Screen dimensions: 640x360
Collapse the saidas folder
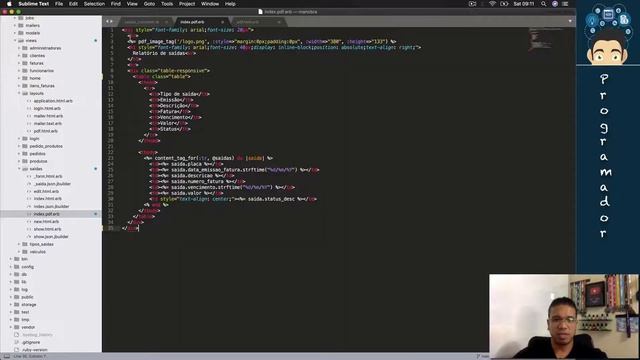point(19,169)
